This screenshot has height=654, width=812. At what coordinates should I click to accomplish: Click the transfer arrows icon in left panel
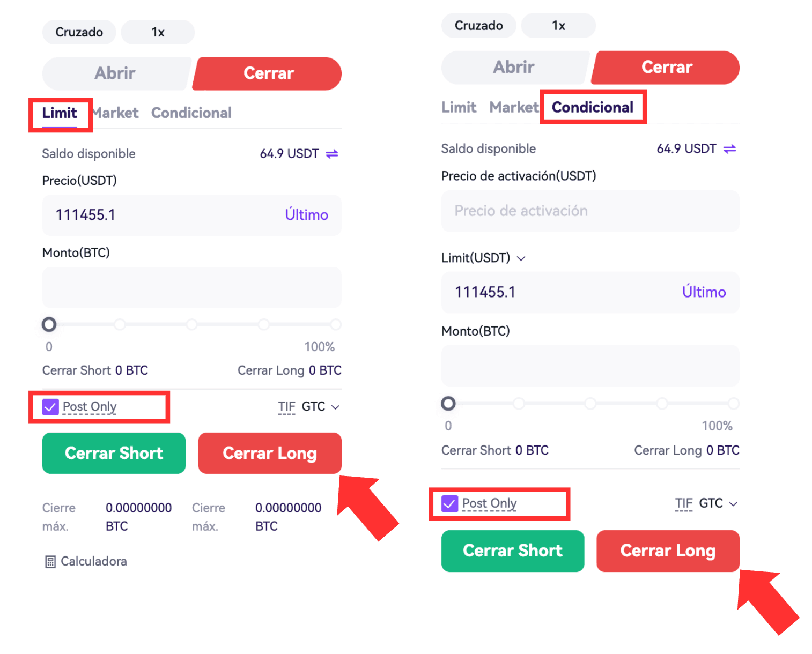[332, 154]
